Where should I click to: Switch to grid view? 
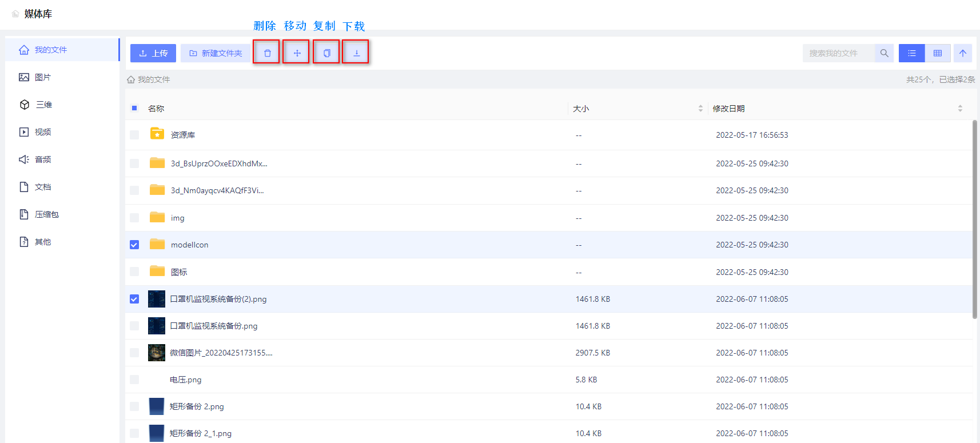pyautogui.click(x=938, y=53)
